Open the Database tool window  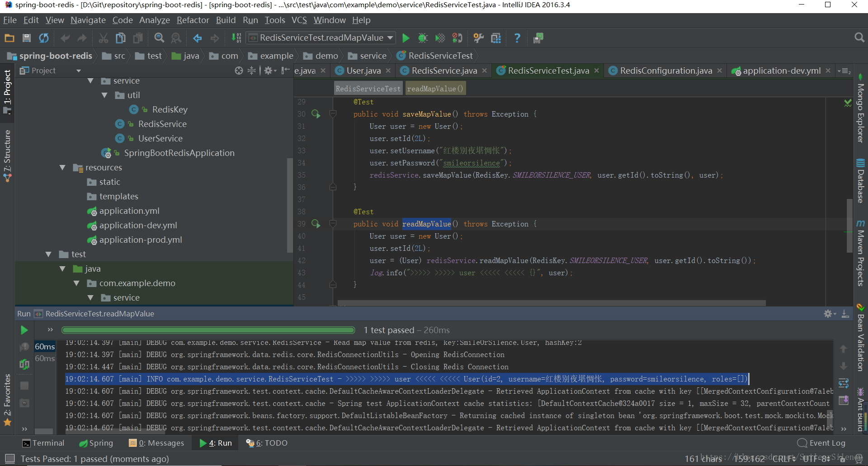(860, 181)
